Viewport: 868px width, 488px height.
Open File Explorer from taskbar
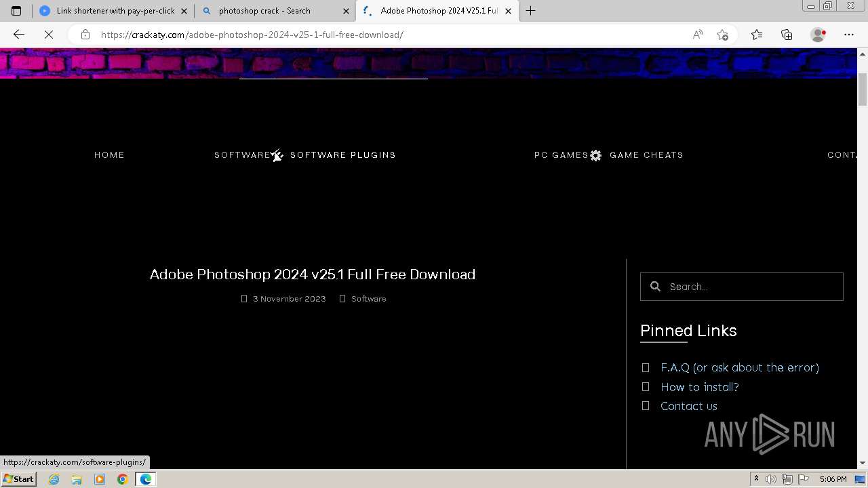point(77,479)
